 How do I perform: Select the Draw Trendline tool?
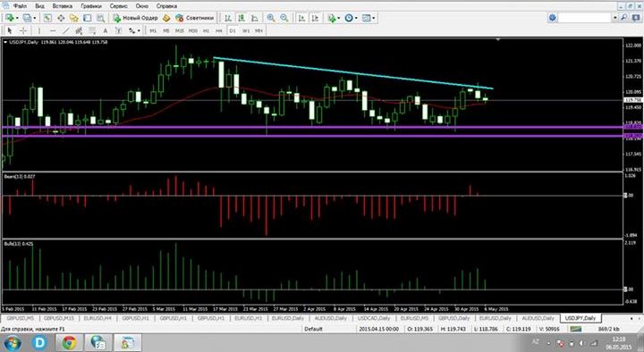(65, 30)
